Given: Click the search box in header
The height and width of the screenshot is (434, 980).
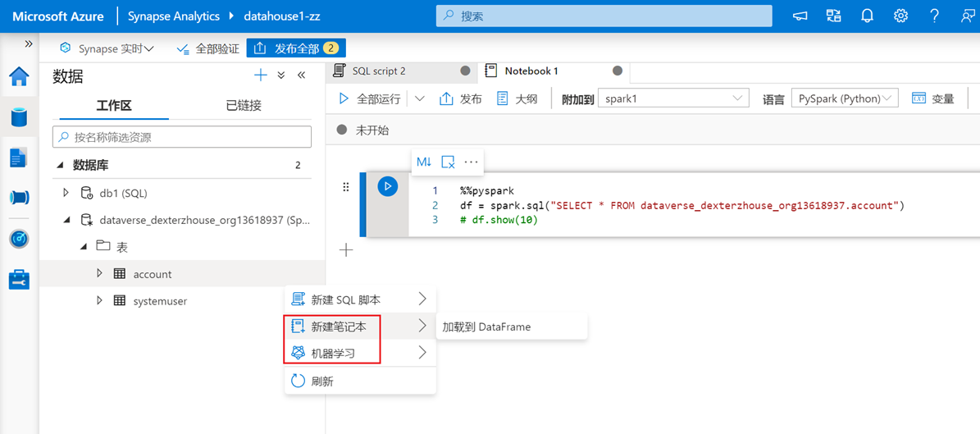Looking at the screenshot, I should click(x=604, y=16).
